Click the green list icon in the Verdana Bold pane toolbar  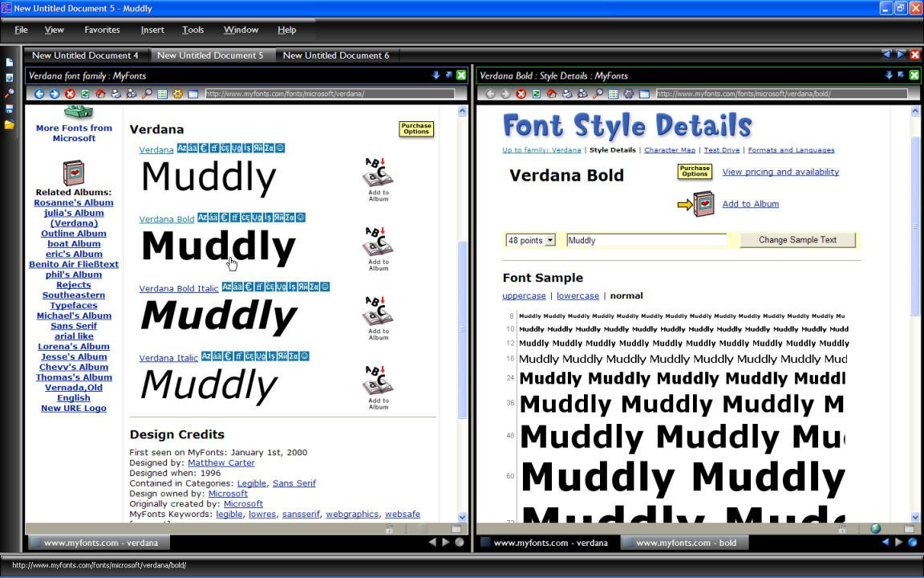(x=614, y=94)
